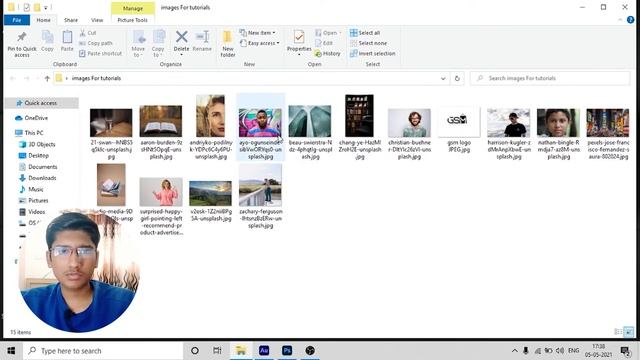Select pexels-jose-francisco city lights thumbnail
640x360 pixels.
(x=608, y=123)
